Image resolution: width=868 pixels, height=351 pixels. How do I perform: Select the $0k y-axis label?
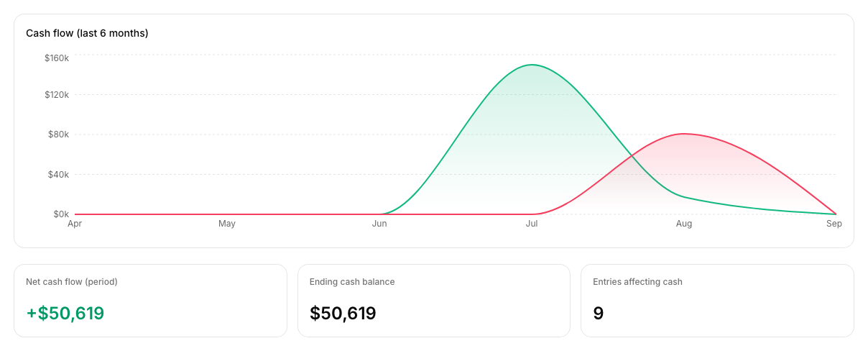(x=61, y=214)
